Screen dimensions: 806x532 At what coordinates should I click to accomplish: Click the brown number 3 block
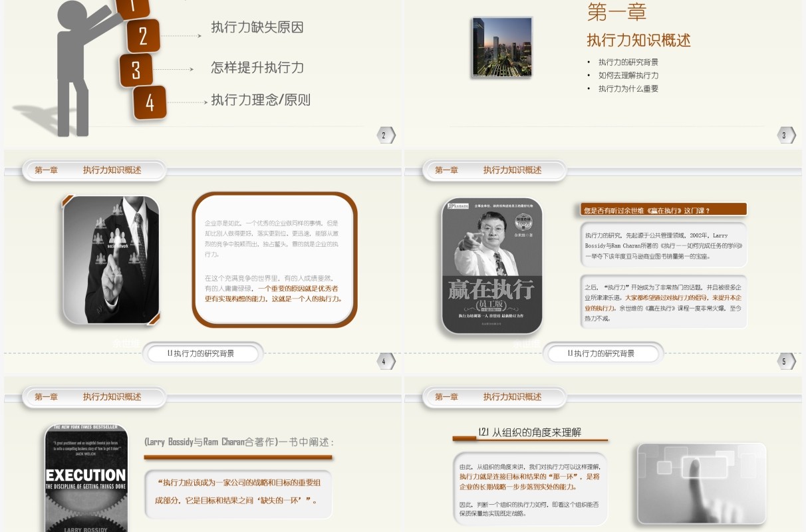click(136, 70)
